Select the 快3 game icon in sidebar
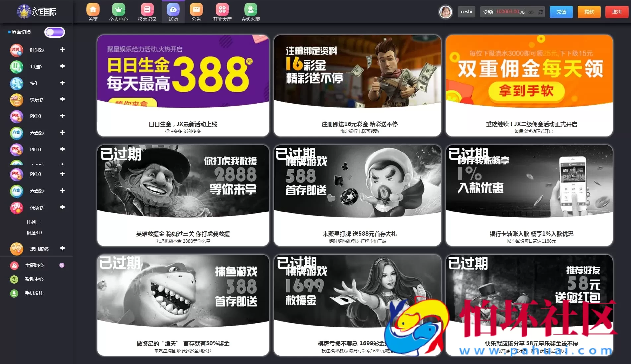This screenshot has width=631, height=364. (x=16, y=83)
